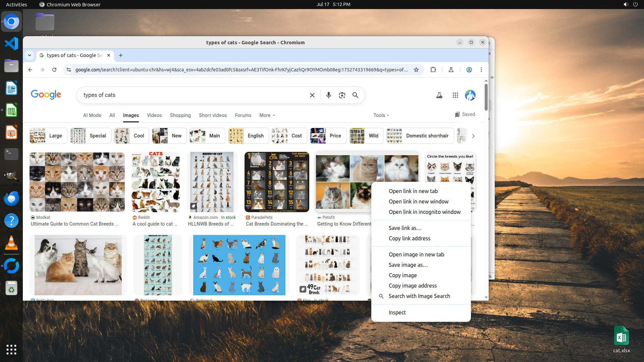The height and width of the screenshot is (362, 644).
Task: Open Chromium three-dot menu
Action: pyautogui.click(x=481, y=70)
